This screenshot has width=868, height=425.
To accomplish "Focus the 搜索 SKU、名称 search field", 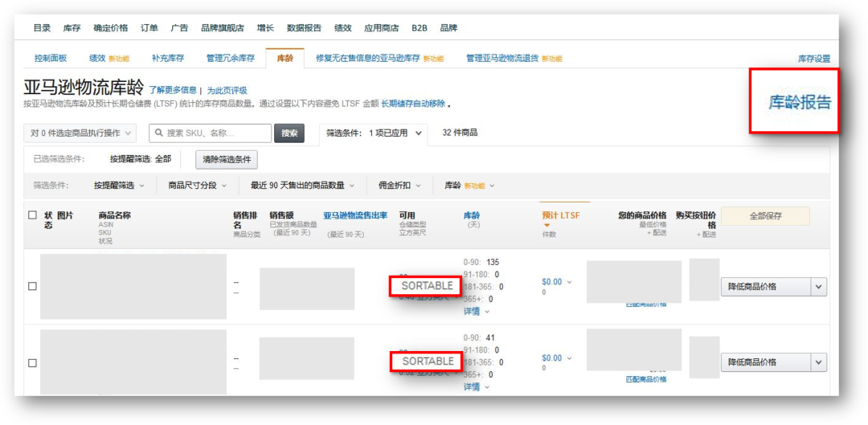I will (211, 133).
